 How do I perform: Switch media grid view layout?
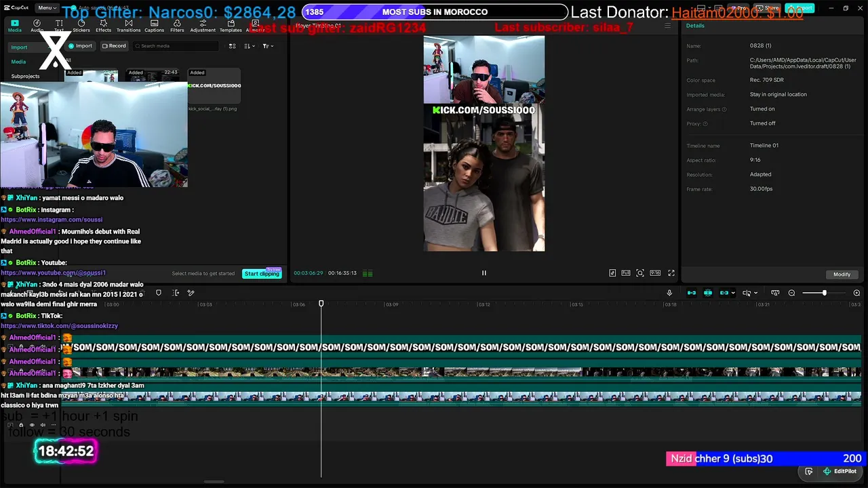point(232,46)
